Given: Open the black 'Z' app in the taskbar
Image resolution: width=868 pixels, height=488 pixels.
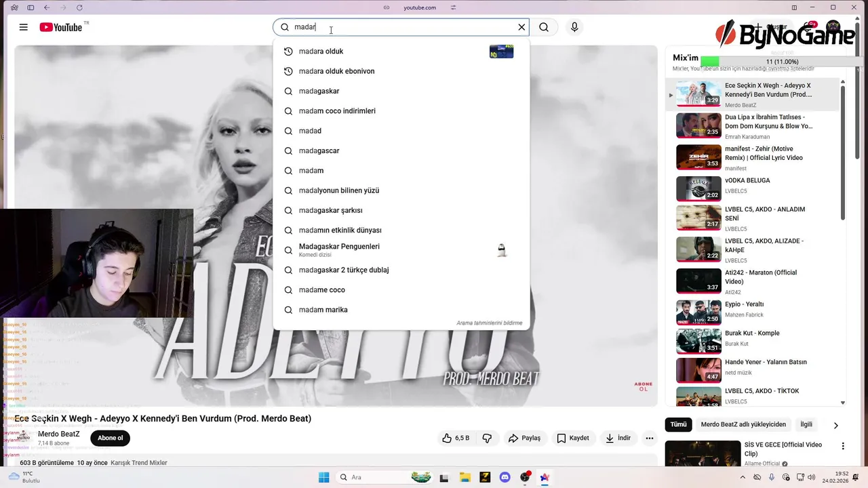Looking at the screenshot, I should 485,477.
